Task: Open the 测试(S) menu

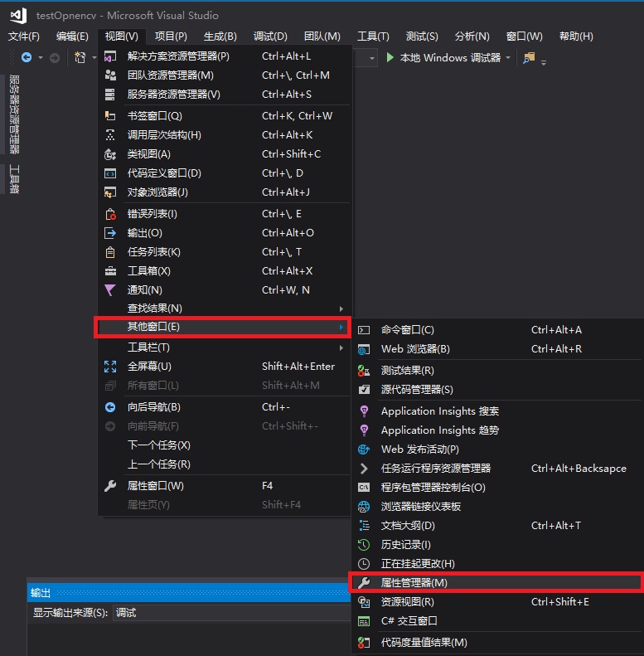Action: 422,36
